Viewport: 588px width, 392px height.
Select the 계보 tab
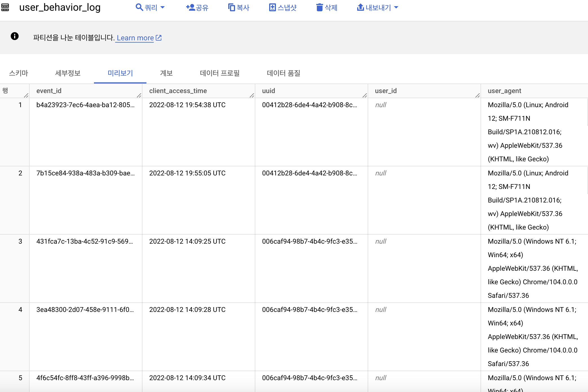166,73
